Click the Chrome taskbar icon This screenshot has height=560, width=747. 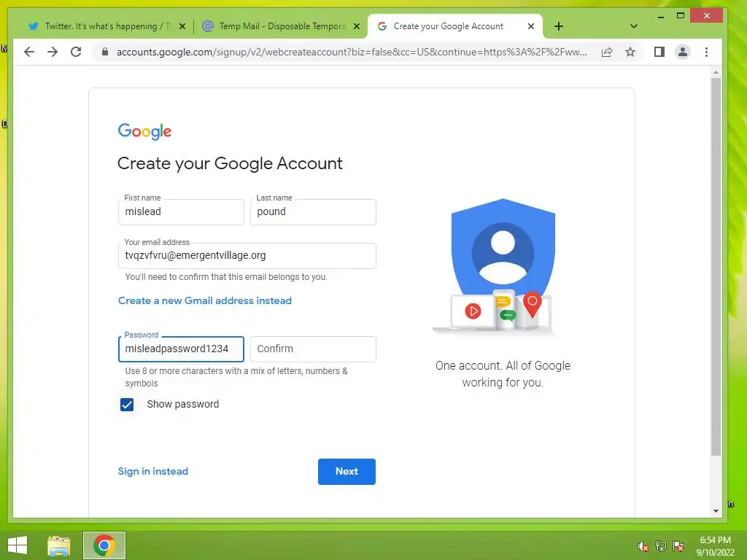tap(104, 545)
